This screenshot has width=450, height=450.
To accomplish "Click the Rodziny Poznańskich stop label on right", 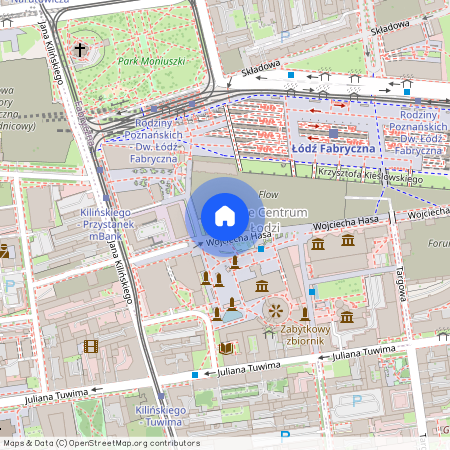I will [418, 133].
